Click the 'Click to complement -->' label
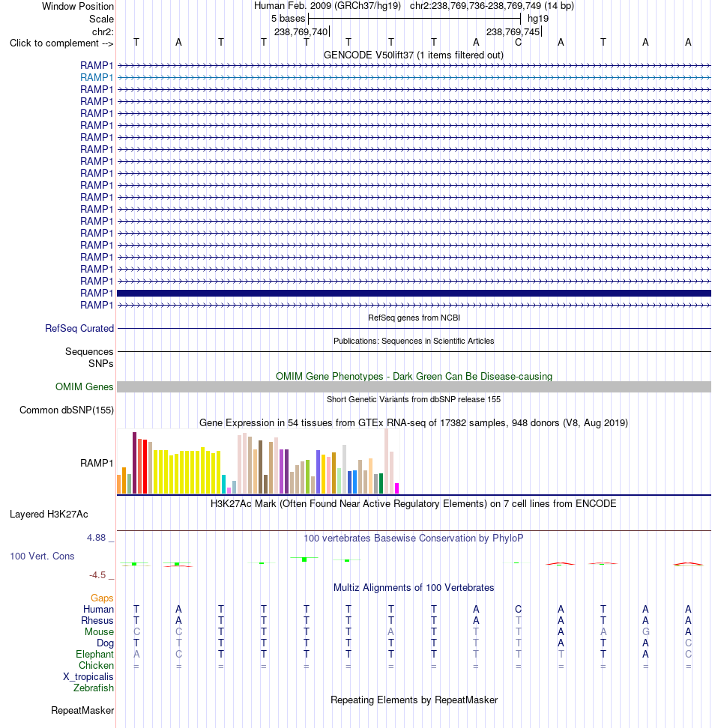 tap(61, 43)
